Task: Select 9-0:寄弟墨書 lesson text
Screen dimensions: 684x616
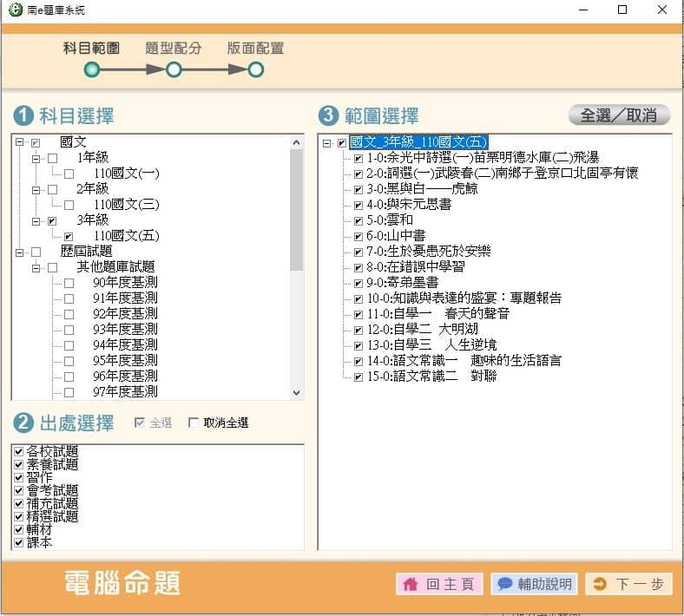Action: (x=403, y=283)
